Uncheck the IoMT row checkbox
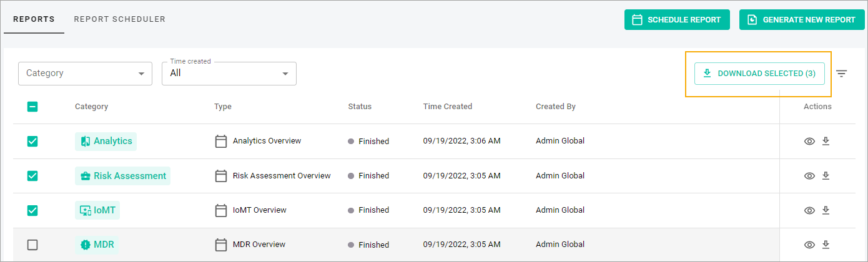Viewport: 868px width, 262px height. (x=32, y=210)
